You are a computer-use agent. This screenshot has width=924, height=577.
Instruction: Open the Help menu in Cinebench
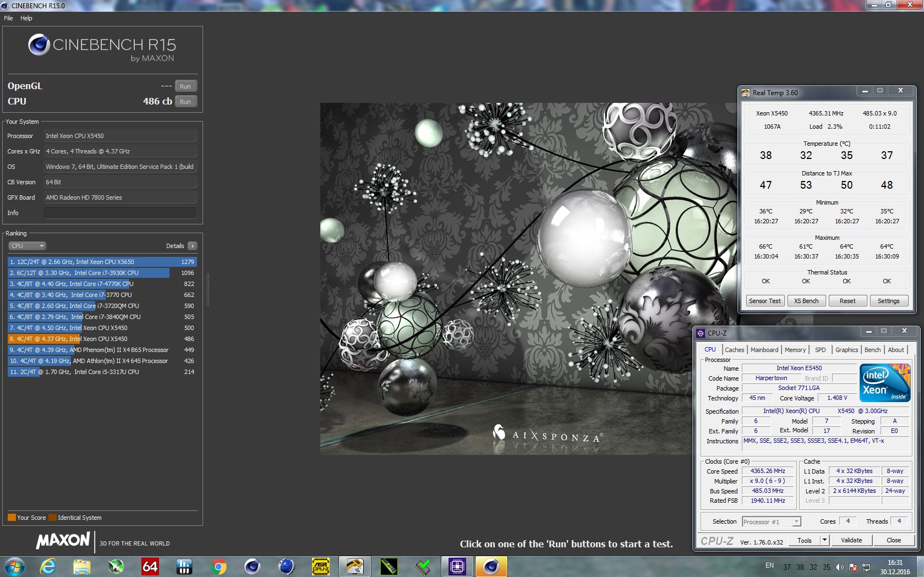26,18
